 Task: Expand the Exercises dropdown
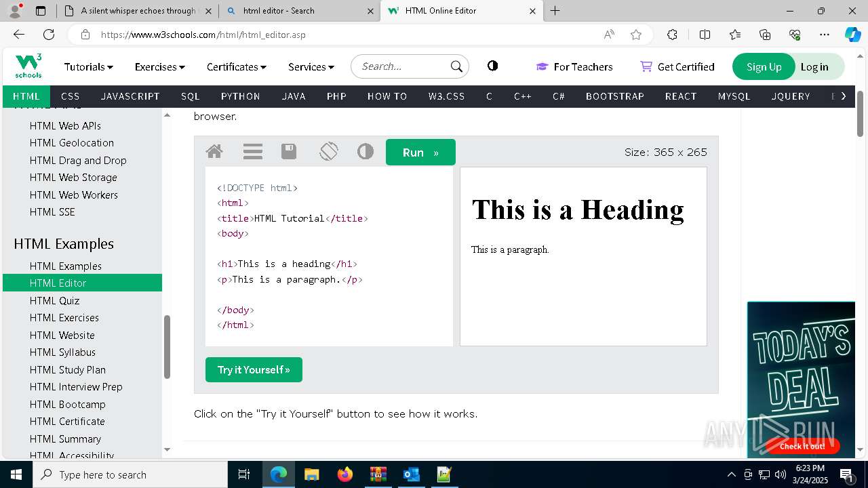[160, 66]
